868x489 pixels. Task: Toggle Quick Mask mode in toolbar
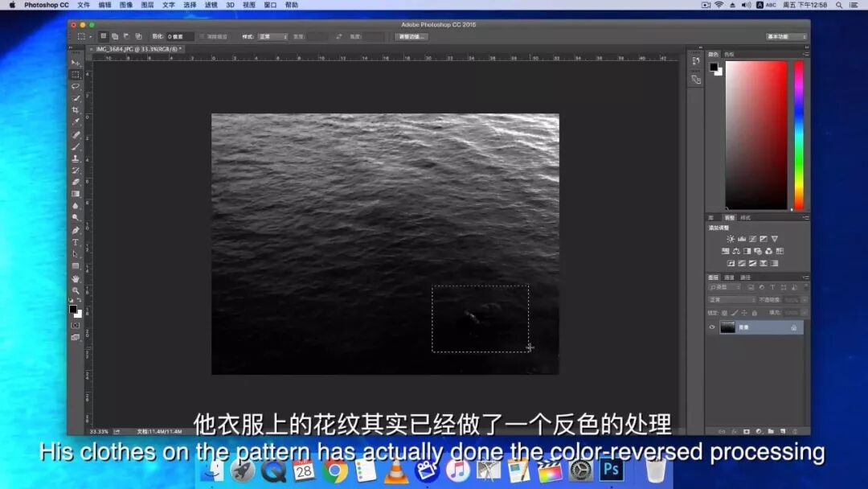pos(76,325)
